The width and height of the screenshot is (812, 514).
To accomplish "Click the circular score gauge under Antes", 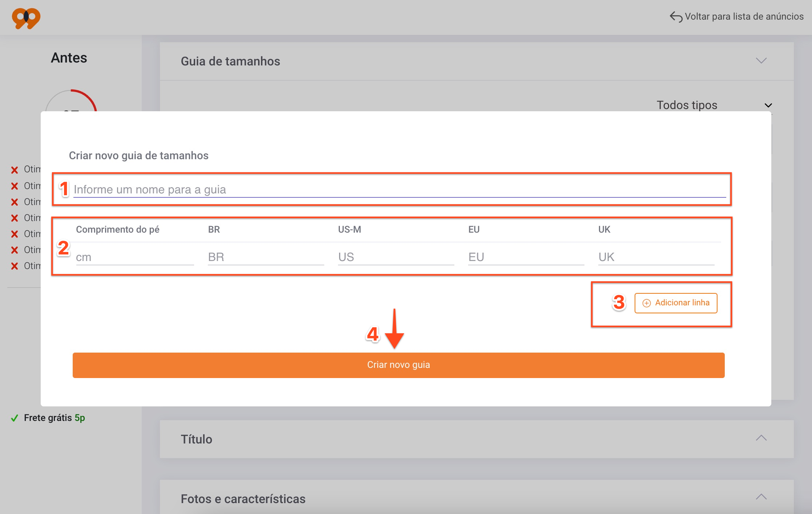I will (x=71, y=102).
